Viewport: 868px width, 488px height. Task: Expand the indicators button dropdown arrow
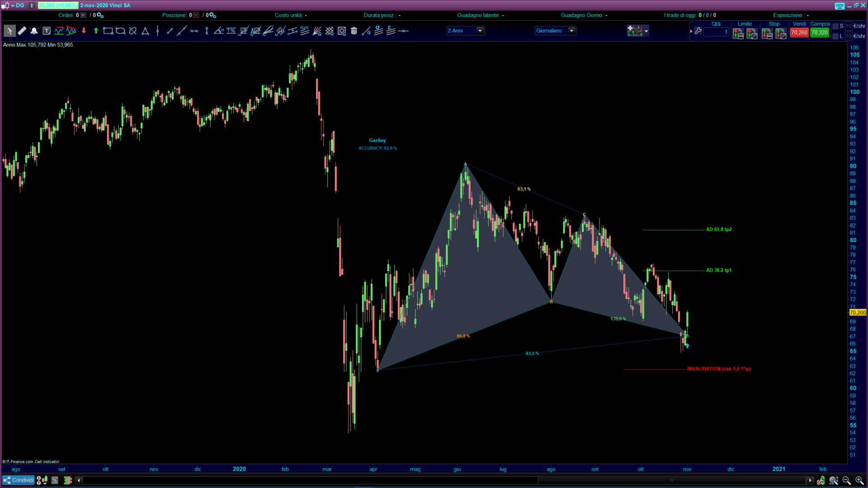click(646, 31)
